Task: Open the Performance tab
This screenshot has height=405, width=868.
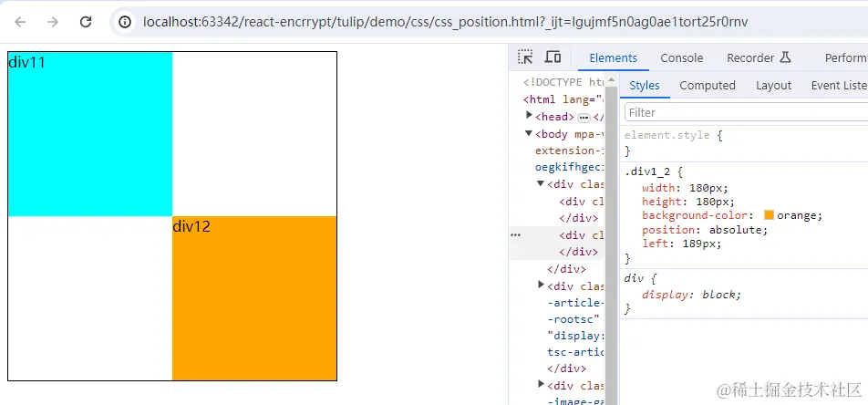Action: point(846,57)
